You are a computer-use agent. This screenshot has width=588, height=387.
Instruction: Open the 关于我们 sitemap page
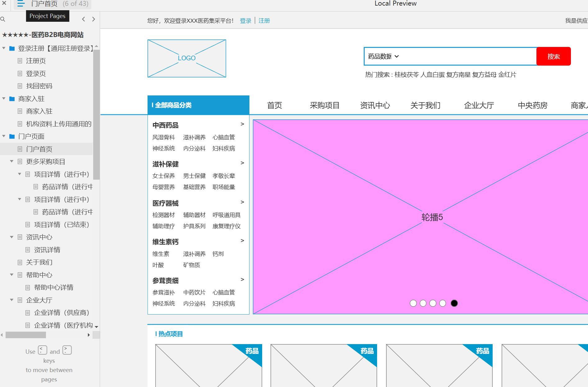click(x=39, y=262)
